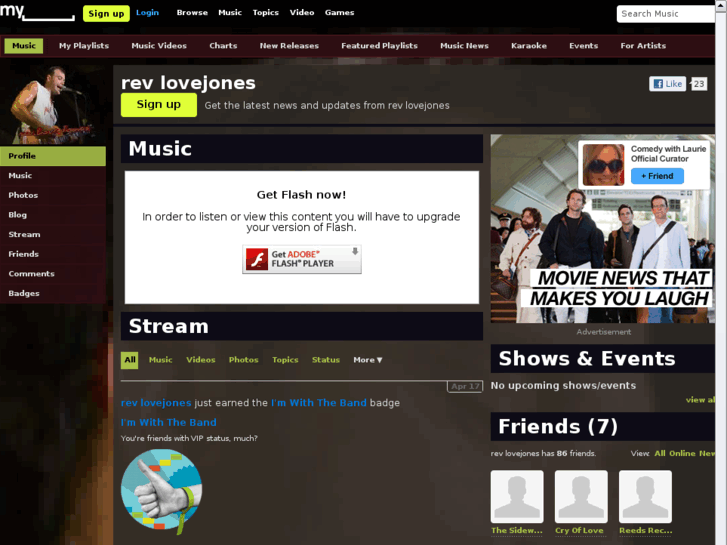Filter stream by Photos
The height and width of the screenshot is (545, 727).
click(243, 360)
